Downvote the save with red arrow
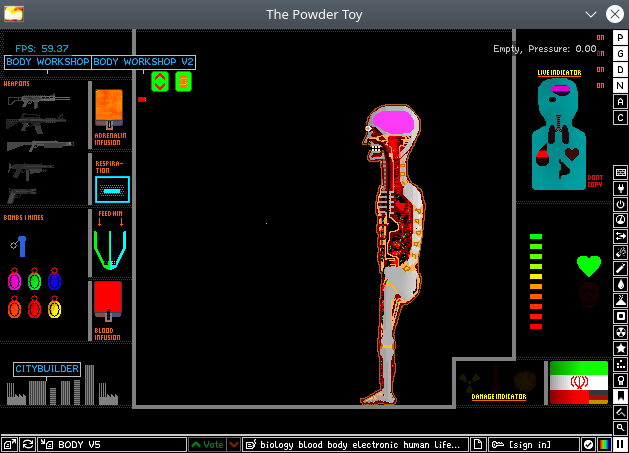The height and width of the screenshot is (453, 629). click(234, 445)
